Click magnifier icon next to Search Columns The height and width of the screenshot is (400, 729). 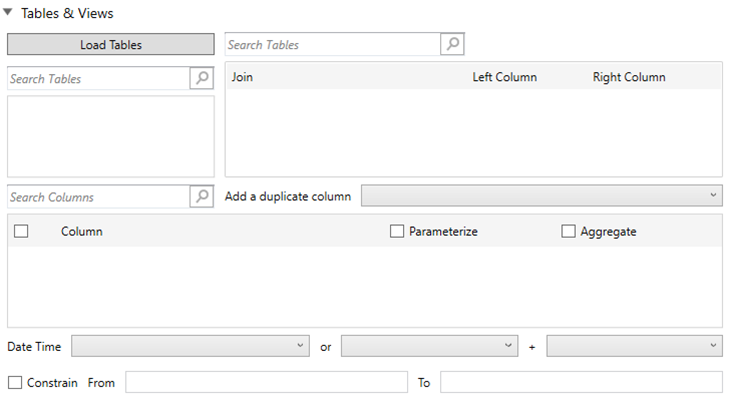[x=202, y=197]
